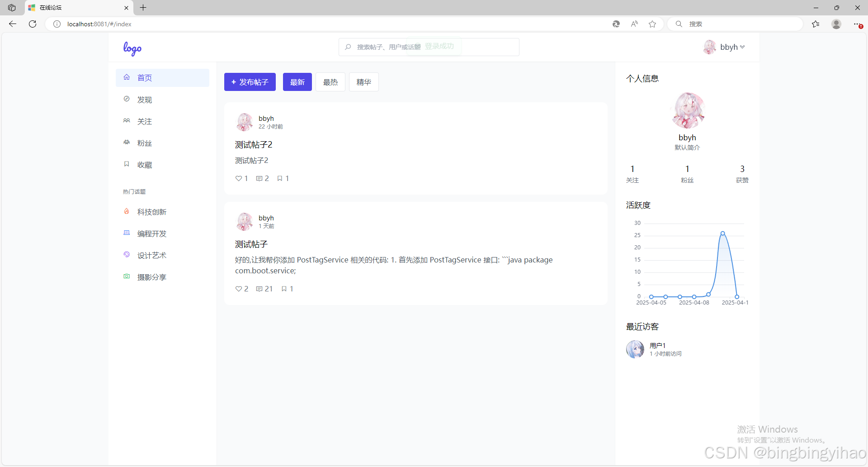Click the 科技创新 flame icon
The width and height of the screenshot is (868, 467).
pyautogui.click(x=127, y=211)
